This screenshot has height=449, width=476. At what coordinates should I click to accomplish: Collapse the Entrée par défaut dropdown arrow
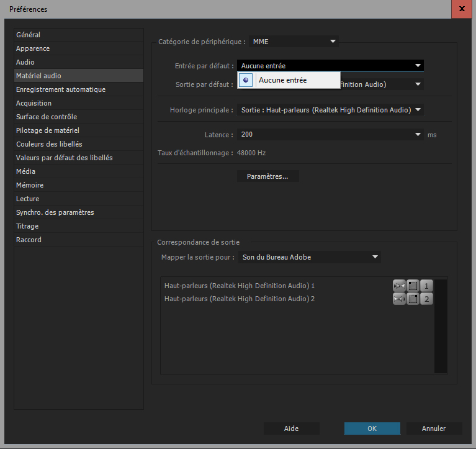[418, 66]
